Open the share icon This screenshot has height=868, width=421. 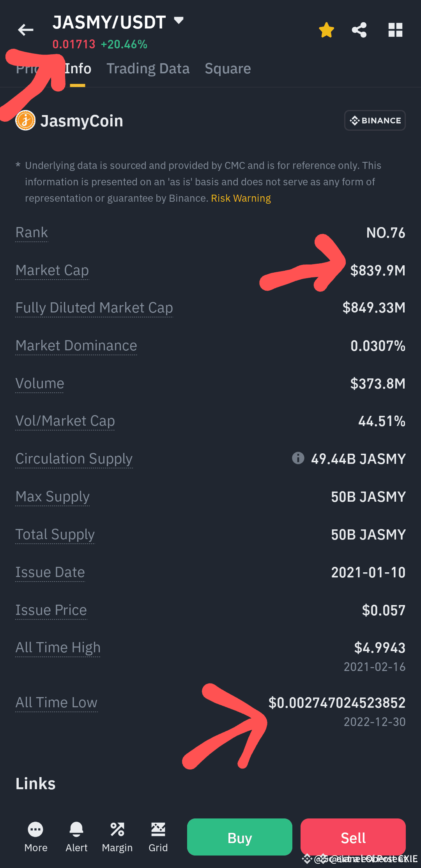coord(359,30)
